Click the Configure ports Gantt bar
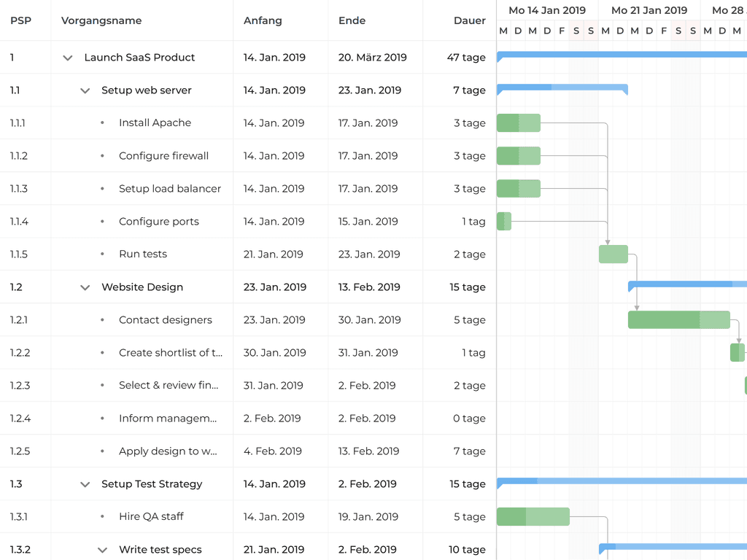 tap(503, 221)
